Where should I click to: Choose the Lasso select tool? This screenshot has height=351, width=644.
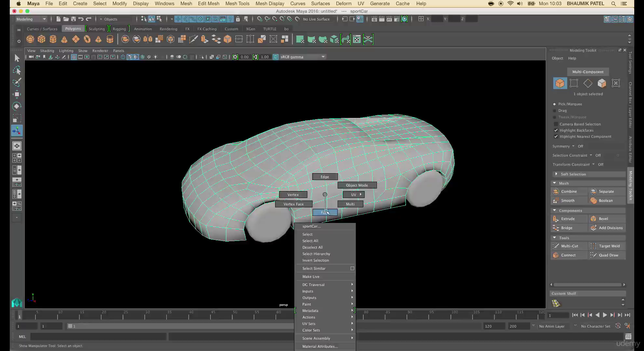[17, 70]
